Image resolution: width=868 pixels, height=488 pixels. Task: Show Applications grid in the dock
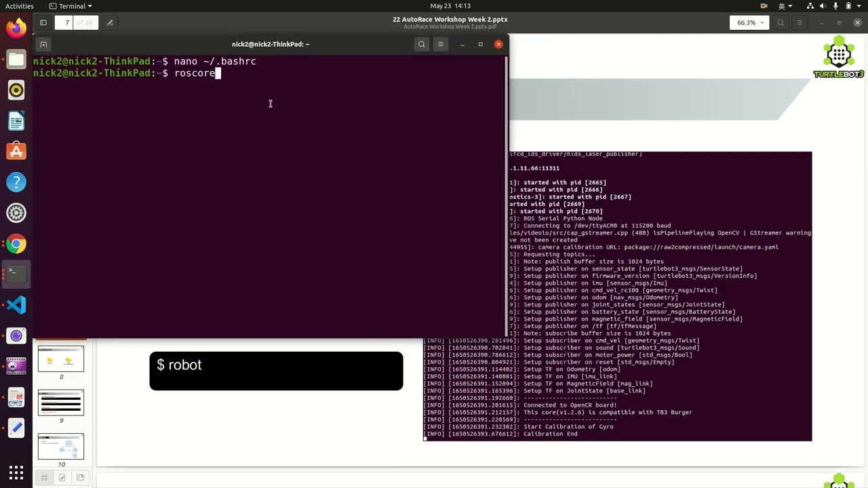click(16, 472)
